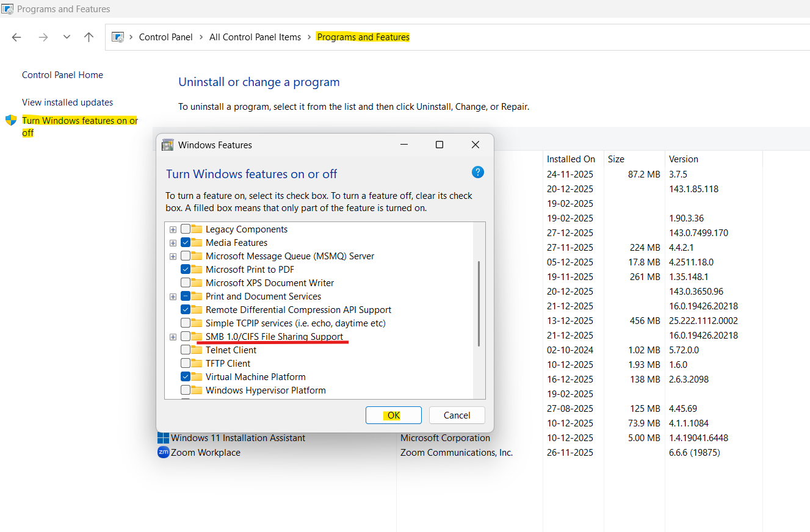810x532 pixels.
Task: Click the Zoom Workplace application icon
Action: pyautogui.click(x=163, y=453)
